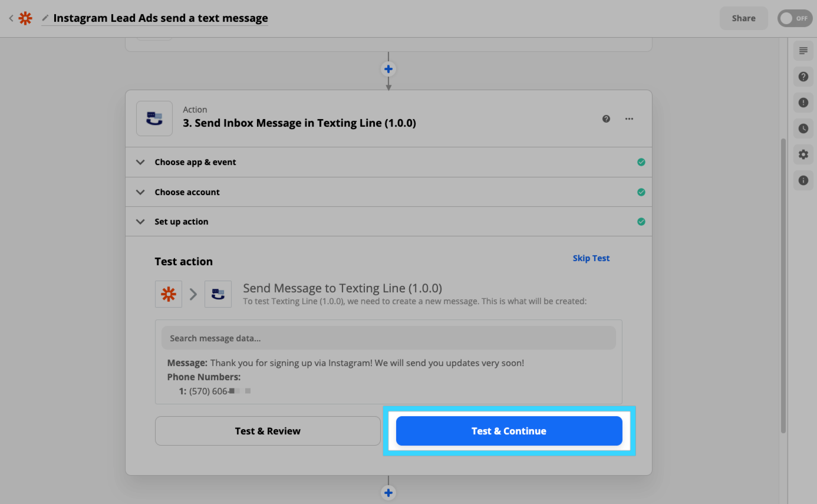The width and height of the screenshot is (817, 504).
Task: Click the Zapier icon in Test action
Action: (169, 294)
